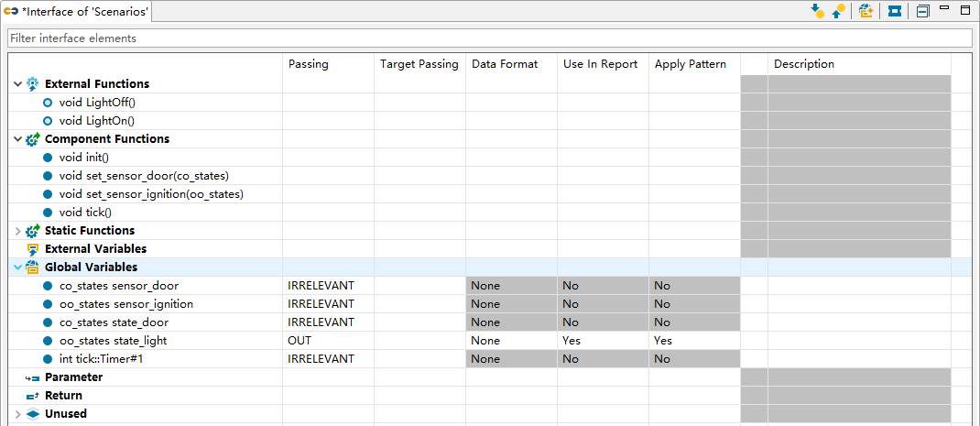980x426 pixels.
Task: Click Description cell of state_light row
Action: click(x=859, y=341)
